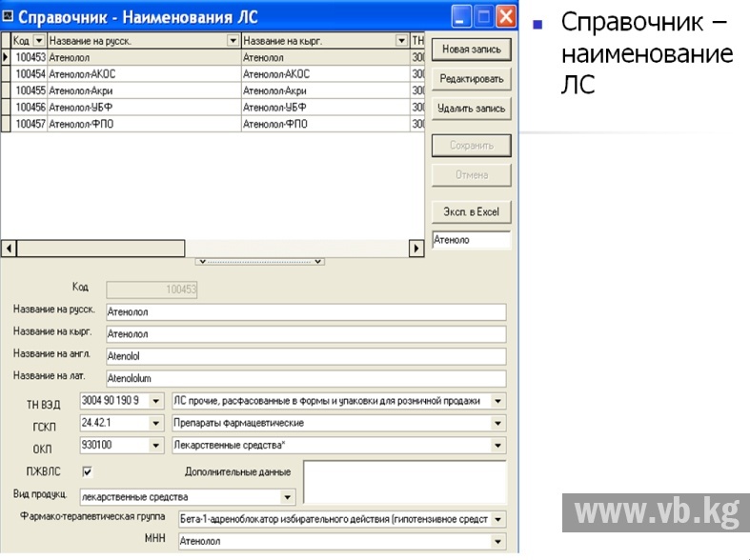Focus the Название на кырг. input field

tap(306, 334)
